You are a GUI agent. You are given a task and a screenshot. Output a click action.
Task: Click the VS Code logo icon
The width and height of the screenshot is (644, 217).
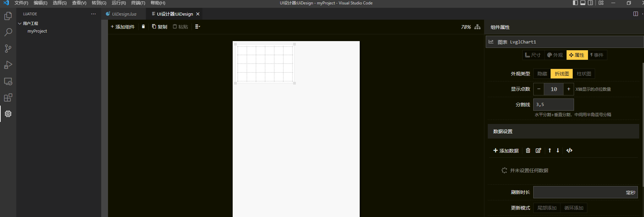click(x=6, y=3)
